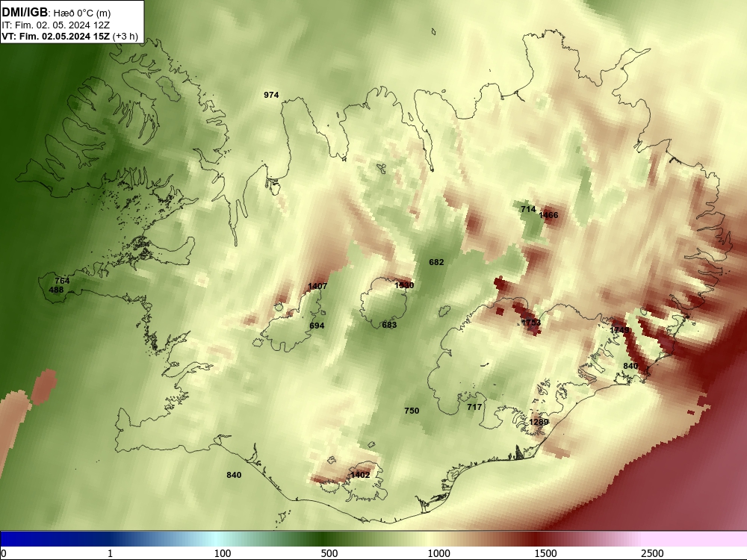747x560 pixels.
Task: Click the map value 1466
Action: pos(548,215)
